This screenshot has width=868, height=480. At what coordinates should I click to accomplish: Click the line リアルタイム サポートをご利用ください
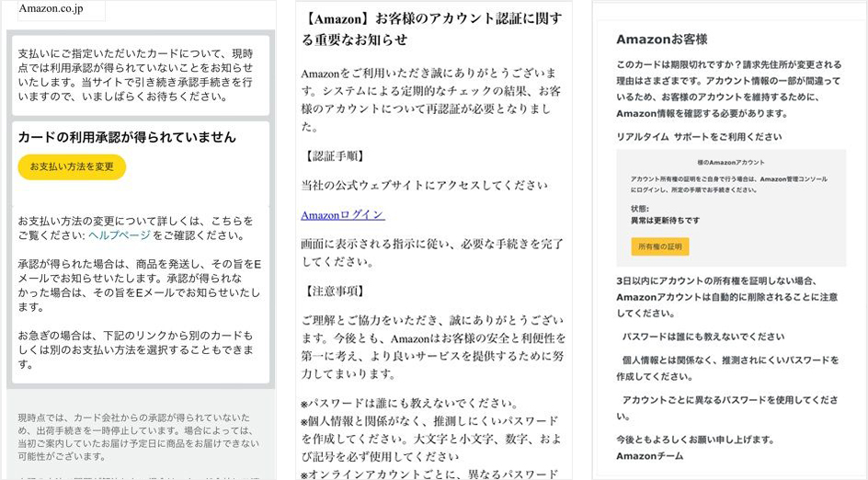pos(699,137)
